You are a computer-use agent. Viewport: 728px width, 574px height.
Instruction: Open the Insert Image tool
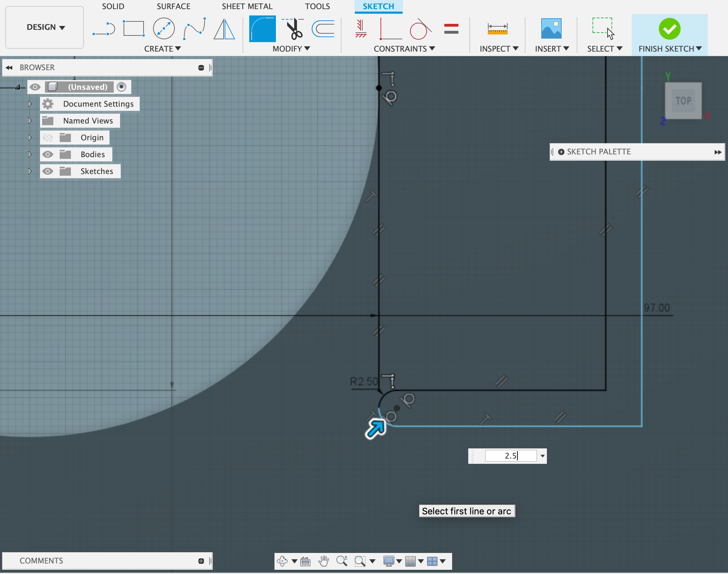click(x=551, y=28)
